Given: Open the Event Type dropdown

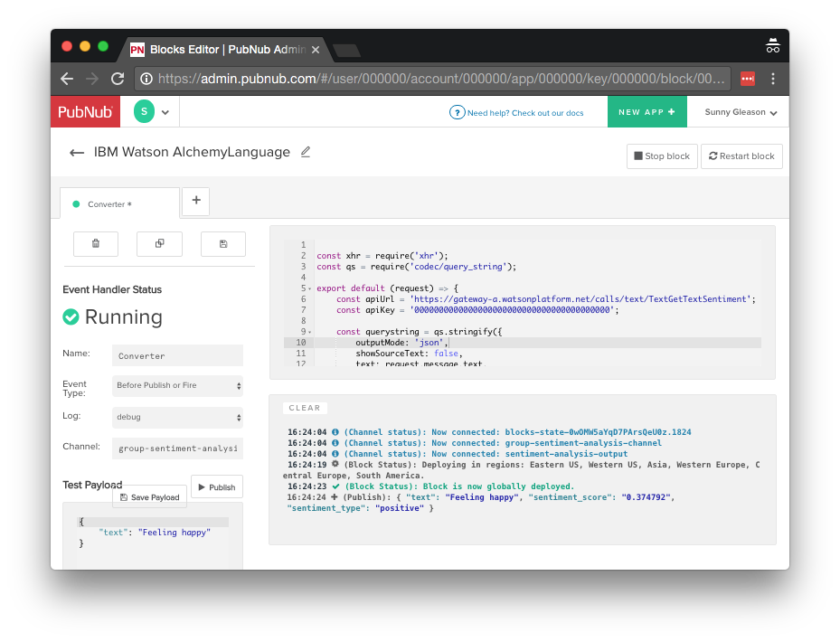Looking at the screenshot, I should tap(177, 386).
